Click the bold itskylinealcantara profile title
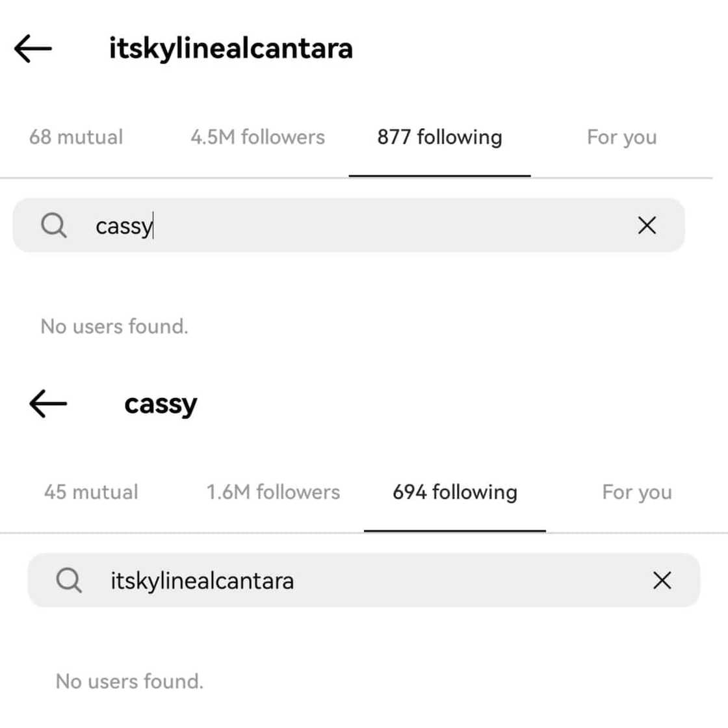Image resolution: width=728 pixels, height=728 pixels. [231, 49]
